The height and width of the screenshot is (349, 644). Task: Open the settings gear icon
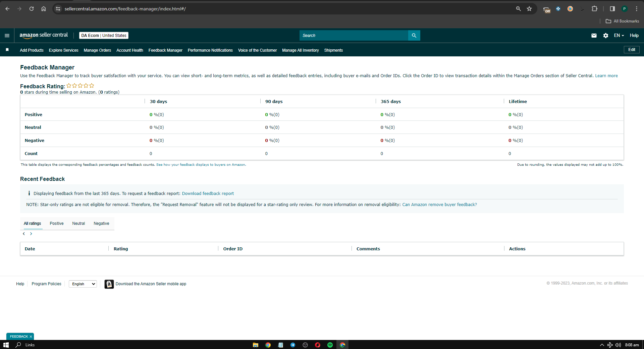605,36
